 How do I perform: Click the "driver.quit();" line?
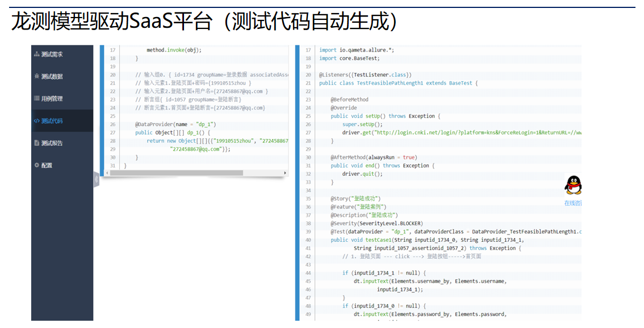tap(362, 174)
